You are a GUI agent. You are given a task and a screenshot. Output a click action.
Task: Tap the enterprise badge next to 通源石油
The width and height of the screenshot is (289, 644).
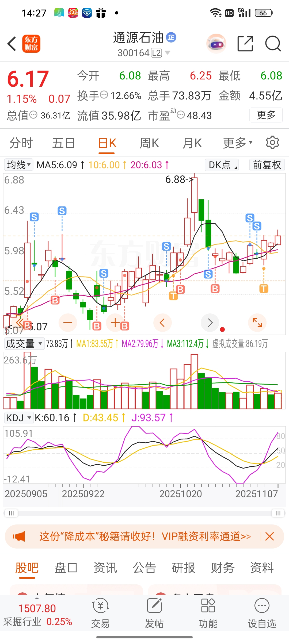171,37
